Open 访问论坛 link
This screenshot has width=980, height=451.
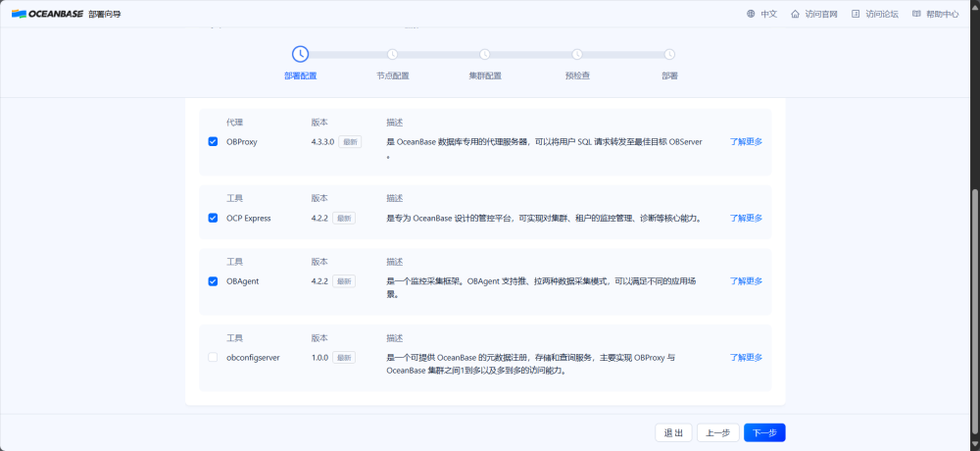(882, 14)
